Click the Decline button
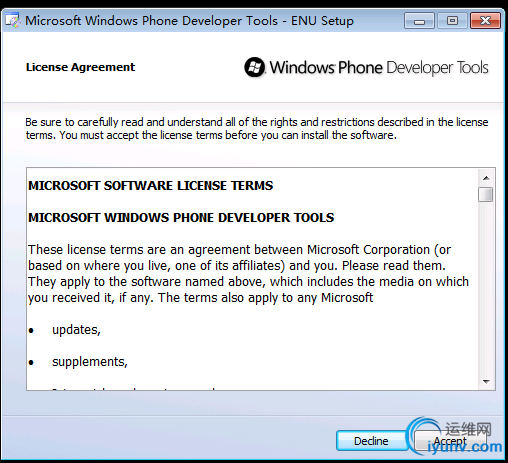The width and height of the screenshot is (508, 463). point(371,441)
